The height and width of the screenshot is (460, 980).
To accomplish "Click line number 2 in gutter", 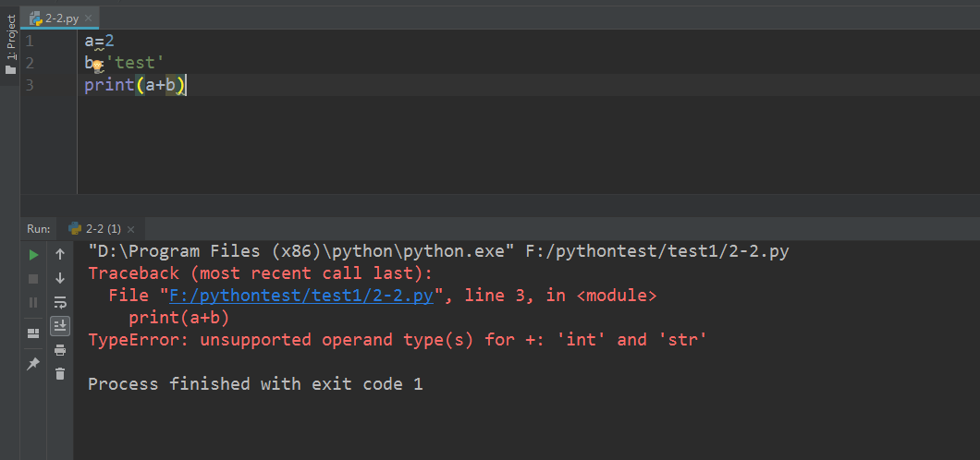I will pos(30,63).
